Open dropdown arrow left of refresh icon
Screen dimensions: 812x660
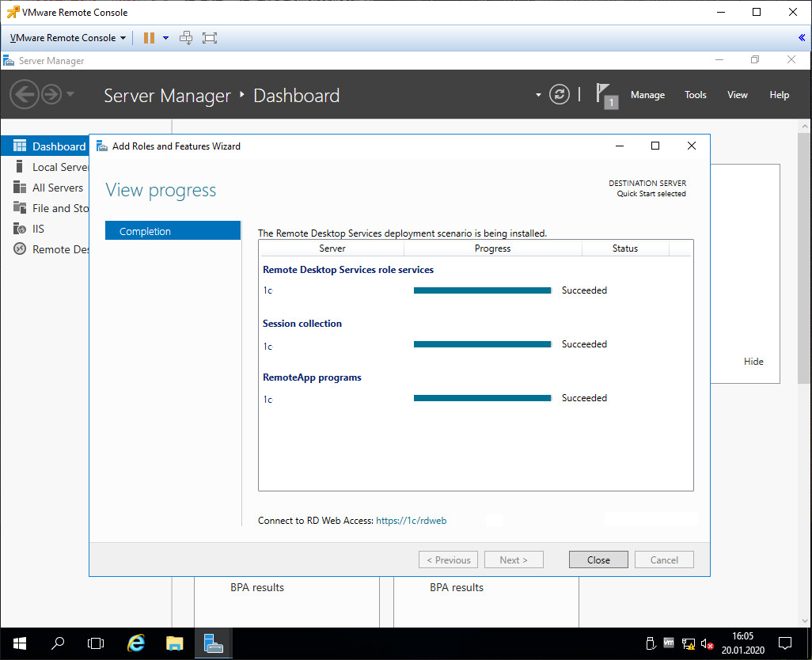[538, 95]
